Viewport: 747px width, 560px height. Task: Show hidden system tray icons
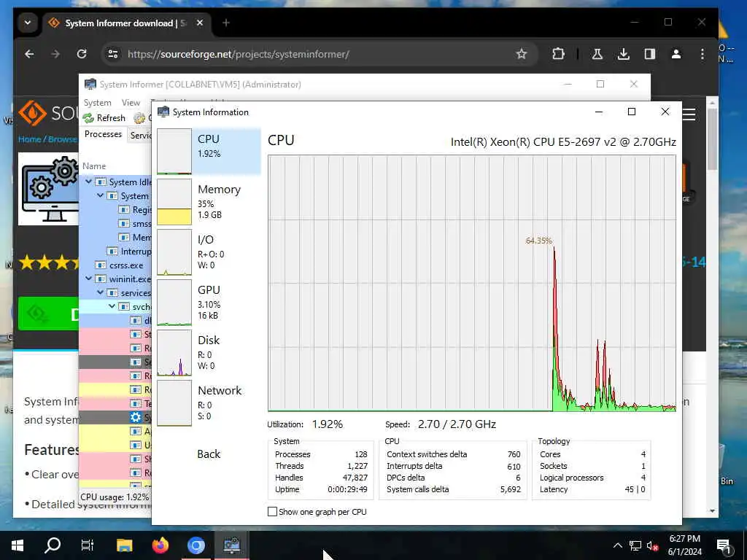point(617,545)
